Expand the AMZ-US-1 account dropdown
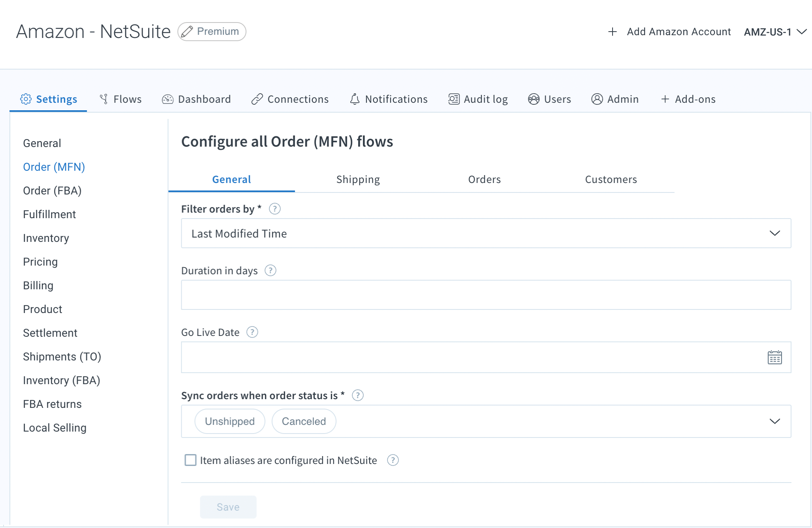Viewport: 812px width, 528px height. pos(775,32)
